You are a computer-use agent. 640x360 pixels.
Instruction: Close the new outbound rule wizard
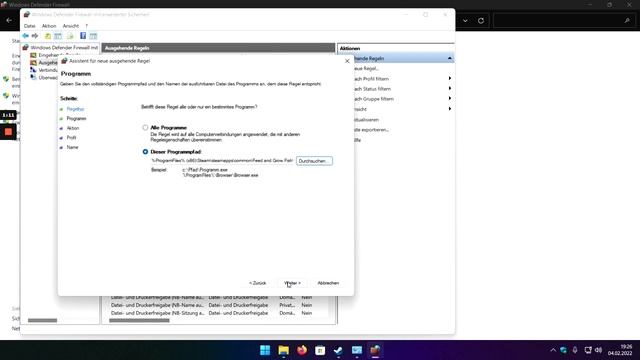click(347, 61)
